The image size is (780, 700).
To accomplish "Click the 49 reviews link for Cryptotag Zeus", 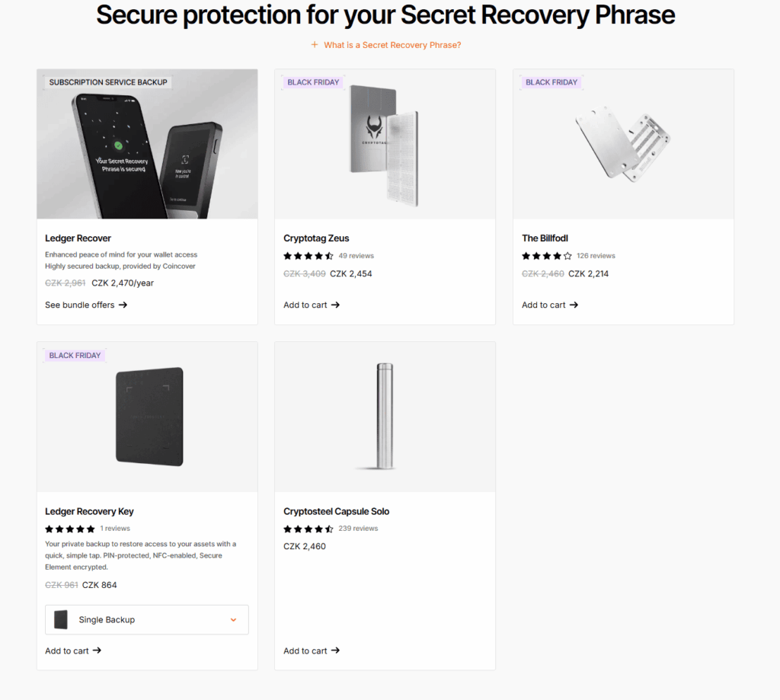I will pyautogui.click(x=356, y=255).
